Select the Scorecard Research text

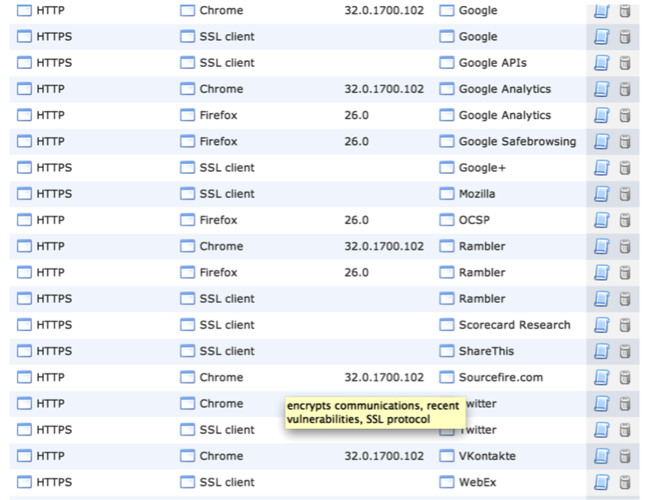515,325
